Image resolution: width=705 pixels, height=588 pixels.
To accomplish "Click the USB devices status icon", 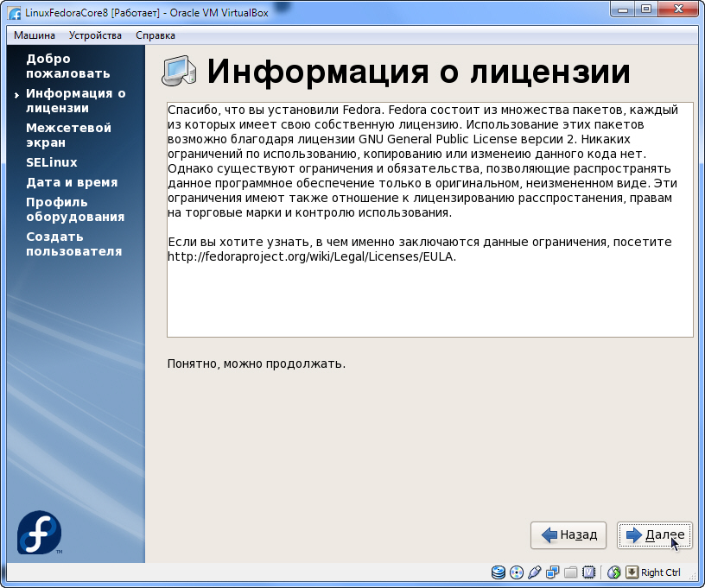I will coord(535,572).
